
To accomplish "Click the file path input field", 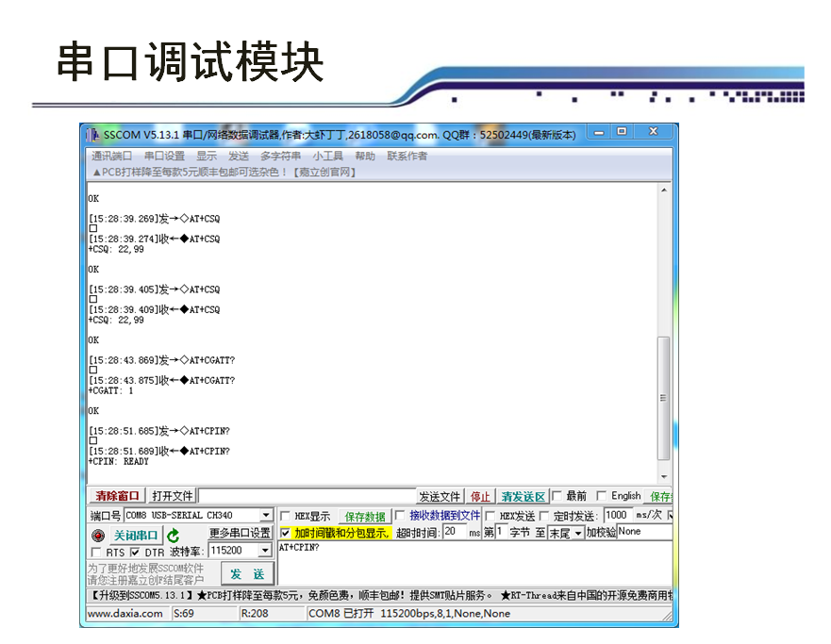I will (307, 496).
